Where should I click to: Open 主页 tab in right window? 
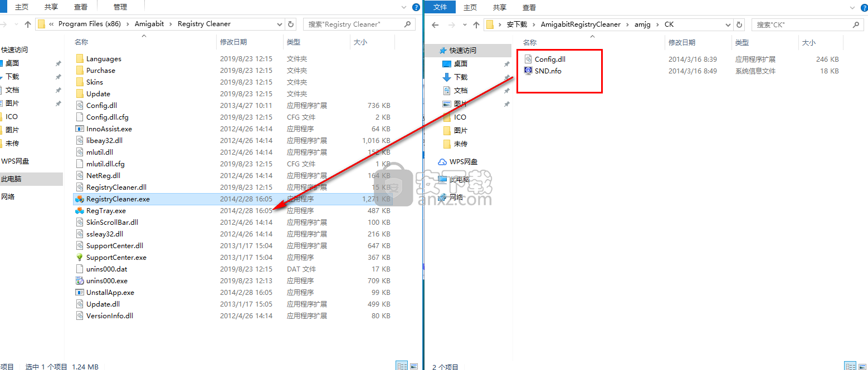470,7
